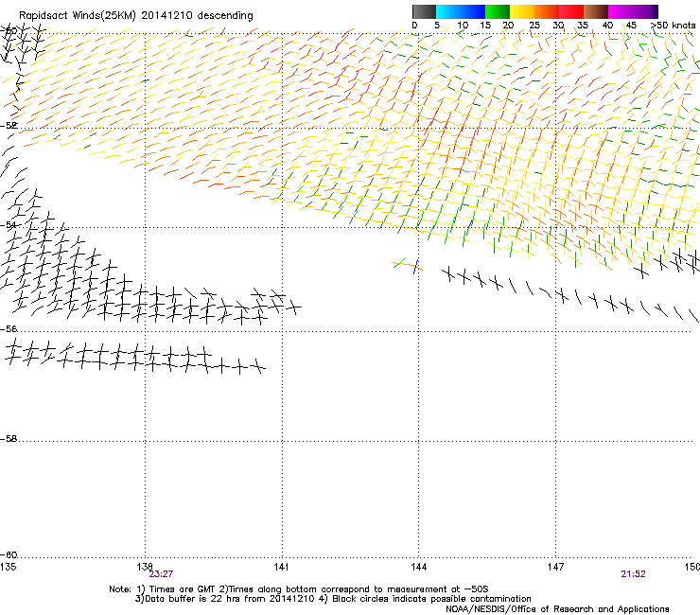The width and height of the screenshot is (700, 615).
Task: Select the red 30-35 knots color band
Action: (x=571, y=11)
